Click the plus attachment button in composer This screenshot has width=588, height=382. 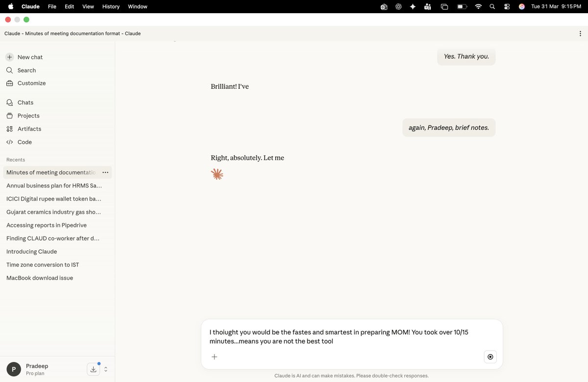tap(214, 357)
